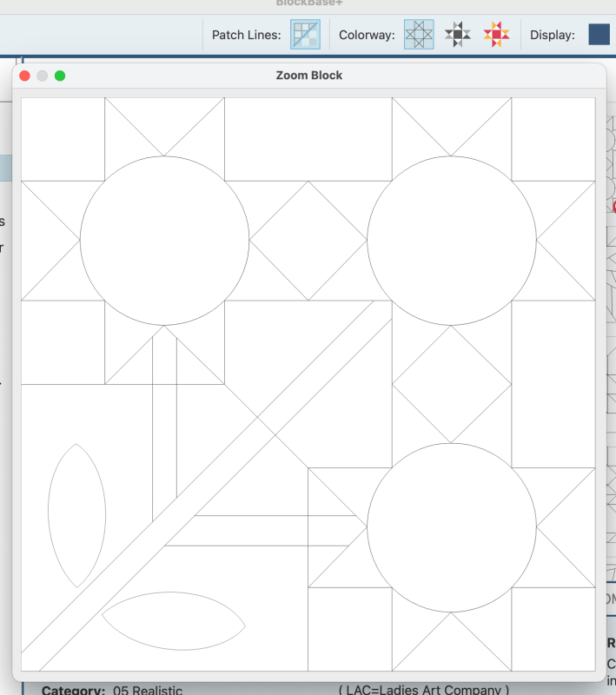The height and width of the screenshot is (695, 616).
Task: Click the bottom-right circle patch
Action: (452, 527)
